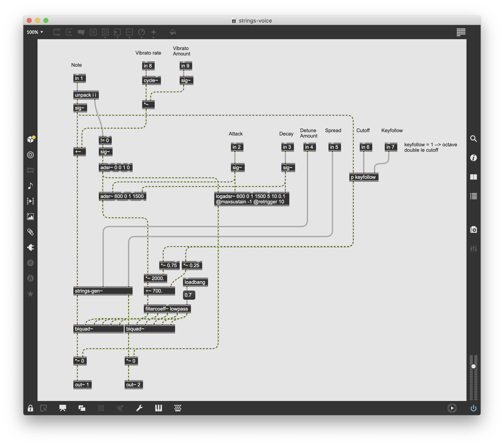Show the reference book sidebar
504x446 pixels.
click(x=473, y=177)
